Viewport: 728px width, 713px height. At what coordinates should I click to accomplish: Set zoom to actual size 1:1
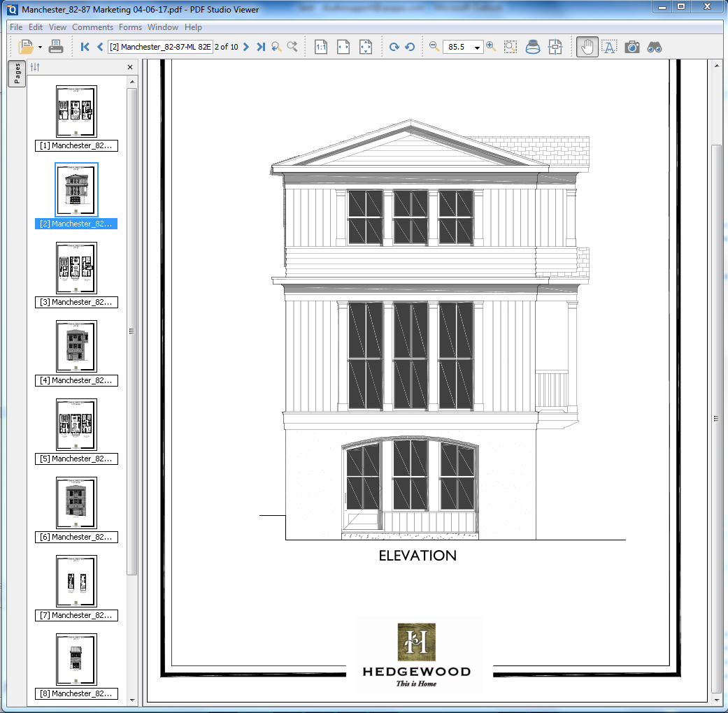pyautogui.click(x=320, y=46)
